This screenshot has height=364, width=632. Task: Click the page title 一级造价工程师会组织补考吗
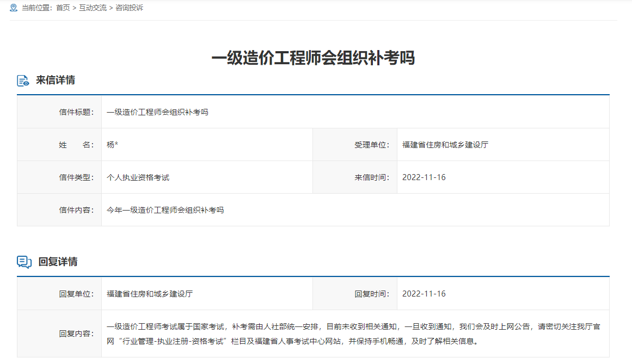[313, 58]
